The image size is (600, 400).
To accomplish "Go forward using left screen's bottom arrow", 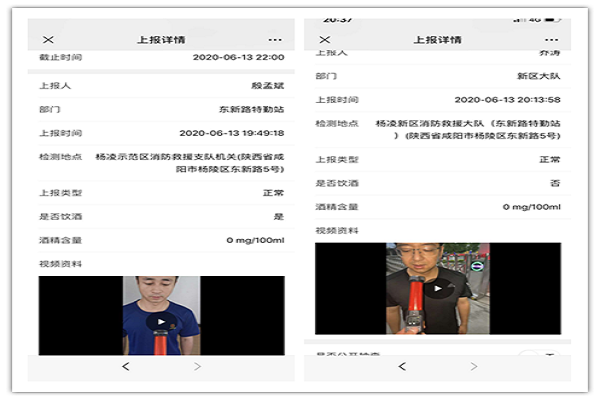I will [197, 367].
